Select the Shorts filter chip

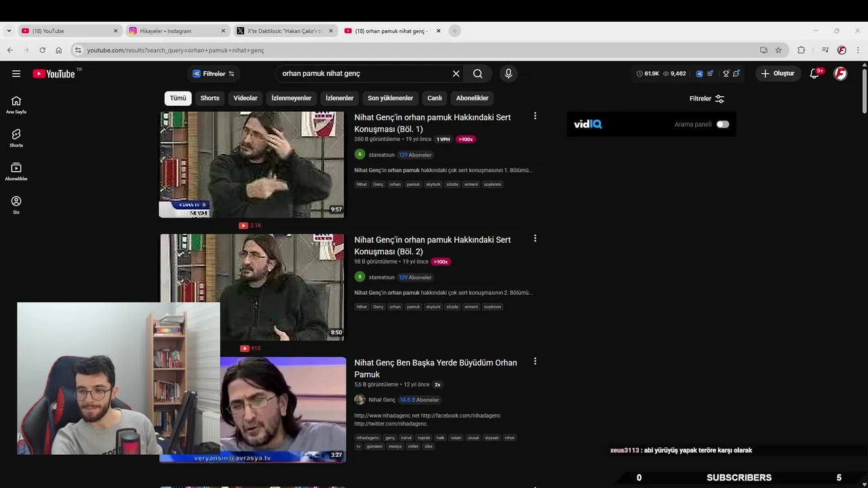(x=210, y=98)
